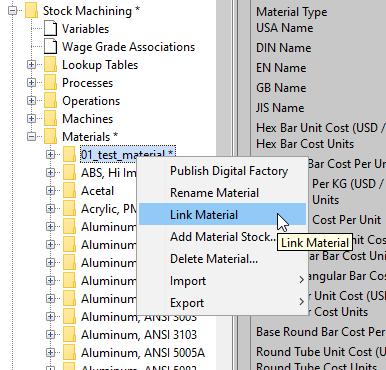
Task: Click the JIS Name property label
Action: coord(280,108)
